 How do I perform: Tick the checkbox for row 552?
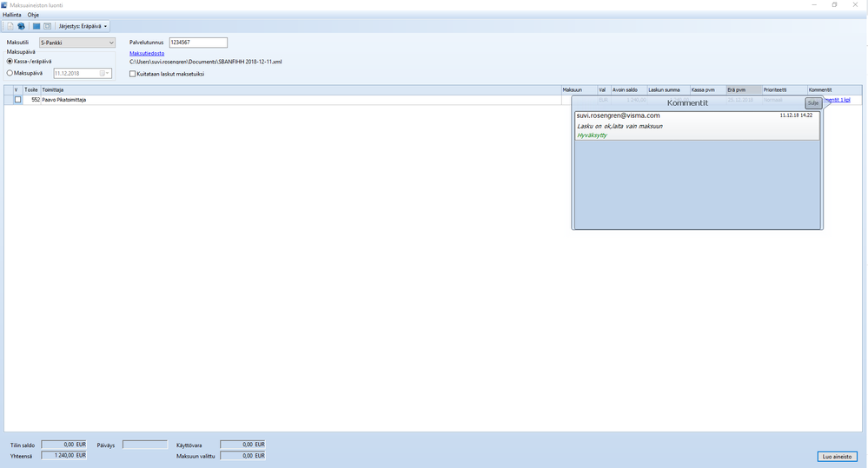[17, 100]
